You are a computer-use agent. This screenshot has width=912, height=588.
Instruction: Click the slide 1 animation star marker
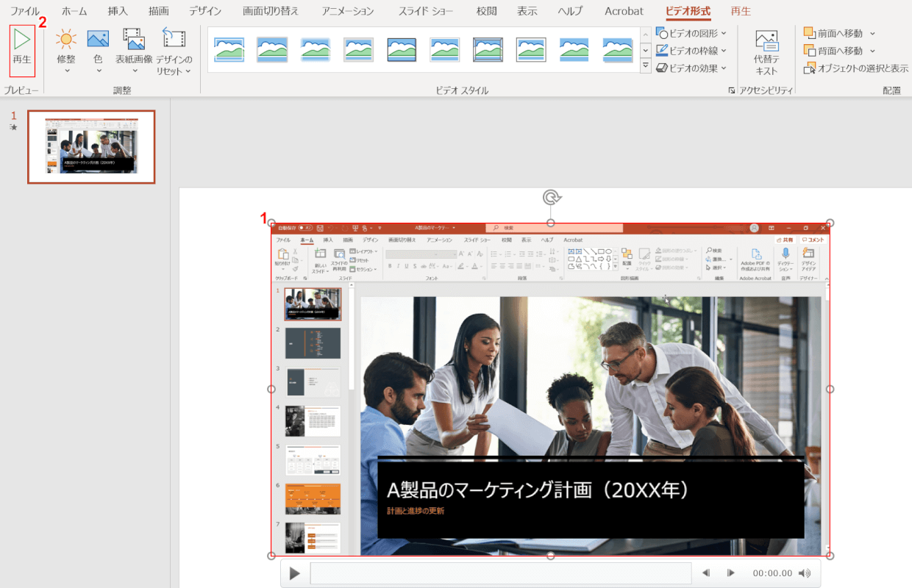tap(13, 127)
